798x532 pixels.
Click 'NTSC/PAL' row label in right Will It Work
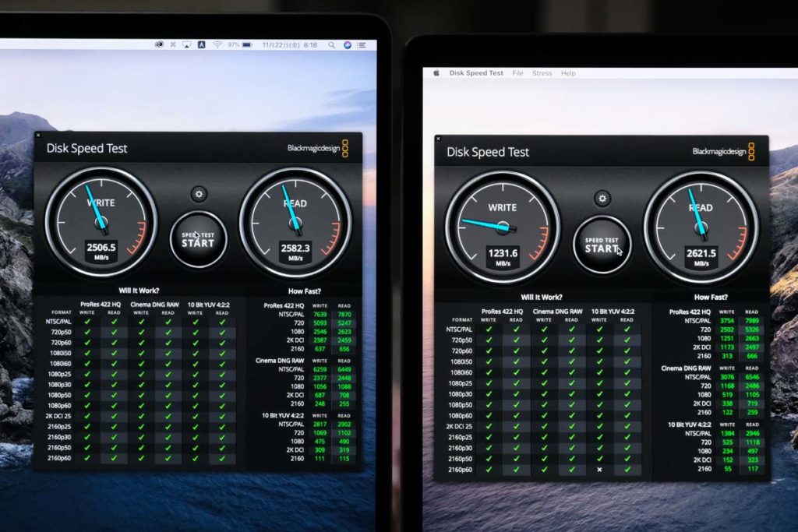(x=459, y=329)
